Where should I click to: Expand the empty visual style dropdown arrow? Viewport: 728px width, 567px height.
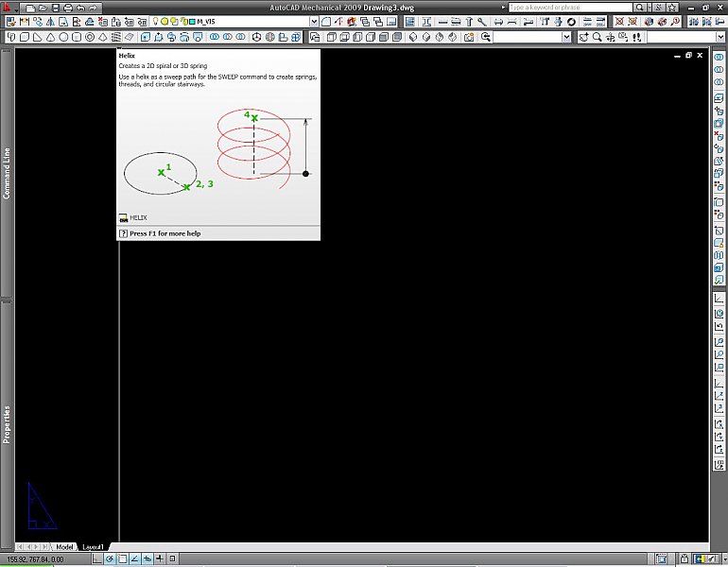point(566,37)
